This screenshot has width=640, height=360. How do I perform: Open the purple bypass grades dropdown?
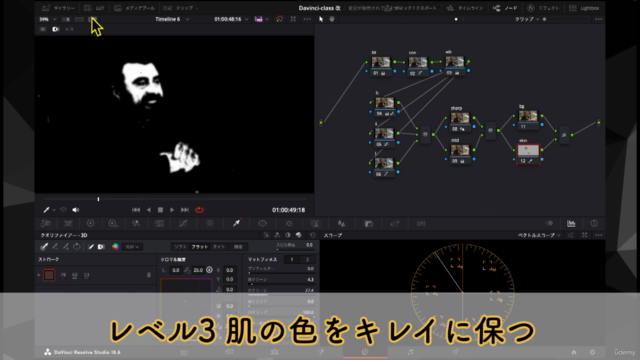pos(262,19)
